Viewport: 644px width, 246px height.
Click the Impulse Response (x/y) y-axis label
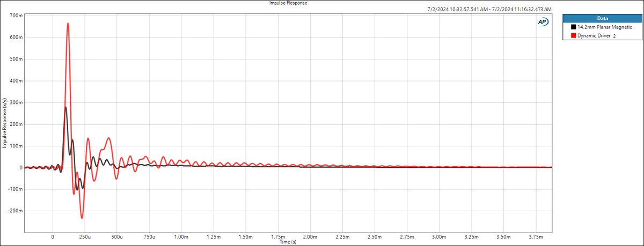4,124
